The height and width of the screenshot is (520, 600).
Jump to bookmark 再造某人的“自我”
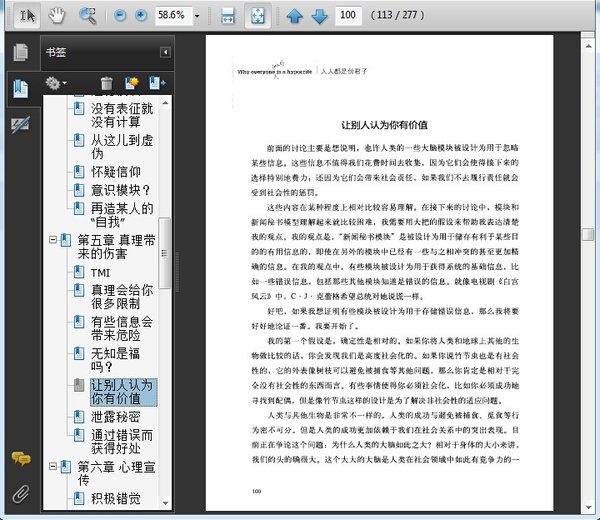122,215
